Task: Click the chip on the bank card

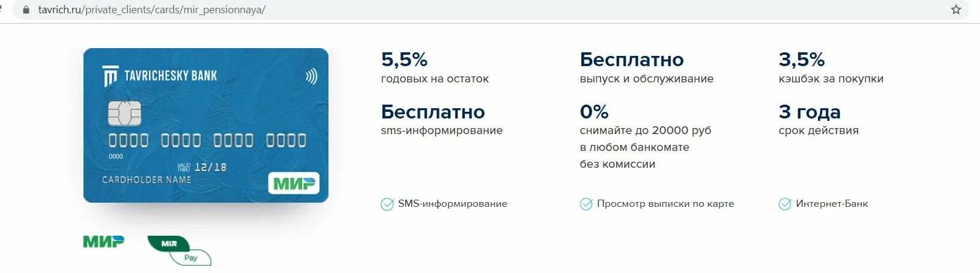Action: 124,113
